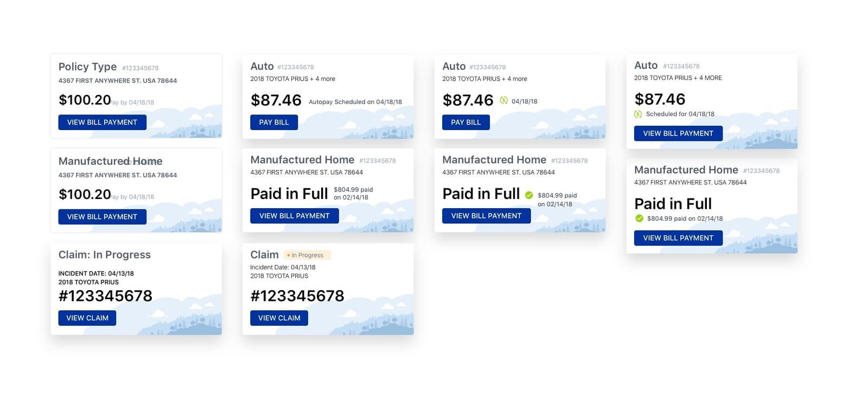
Task: Select the In Progress status pill
Action: click(304, 255)
